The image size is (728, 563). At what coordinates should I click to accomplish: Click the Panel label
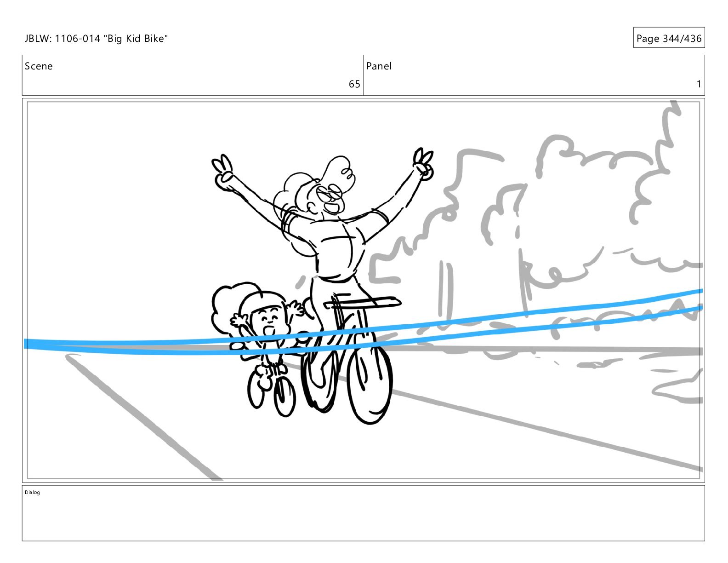pyautogui.click(x=379, y=66)
